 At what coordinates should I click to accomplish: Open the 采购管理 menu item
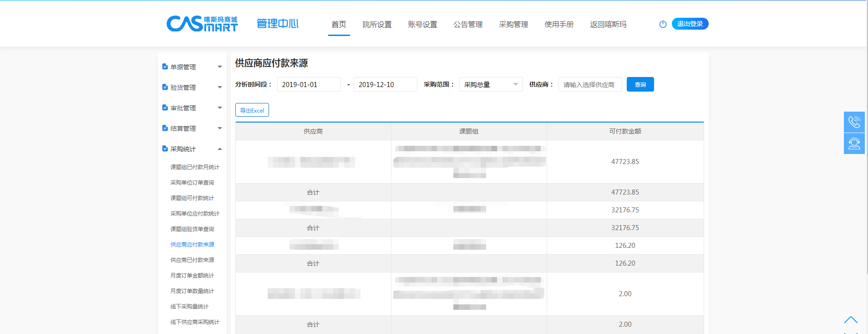point(513,25)
